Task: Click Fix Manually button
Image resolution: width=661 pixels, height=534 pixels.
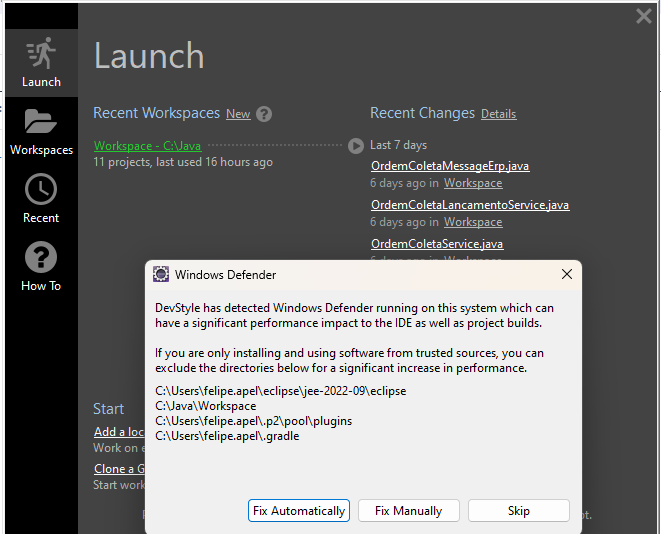Action: (x=409, y=511)
